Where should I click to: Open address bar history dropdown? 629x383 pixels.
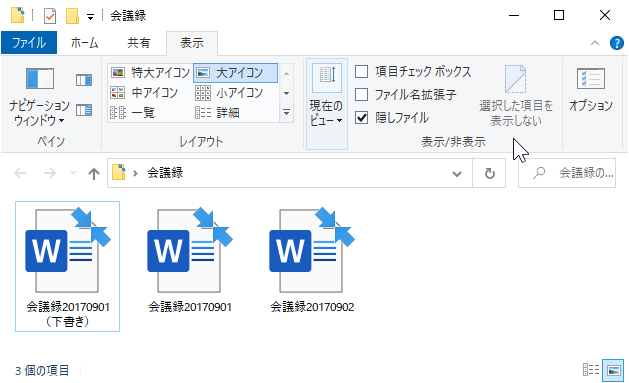coord(457,174)
